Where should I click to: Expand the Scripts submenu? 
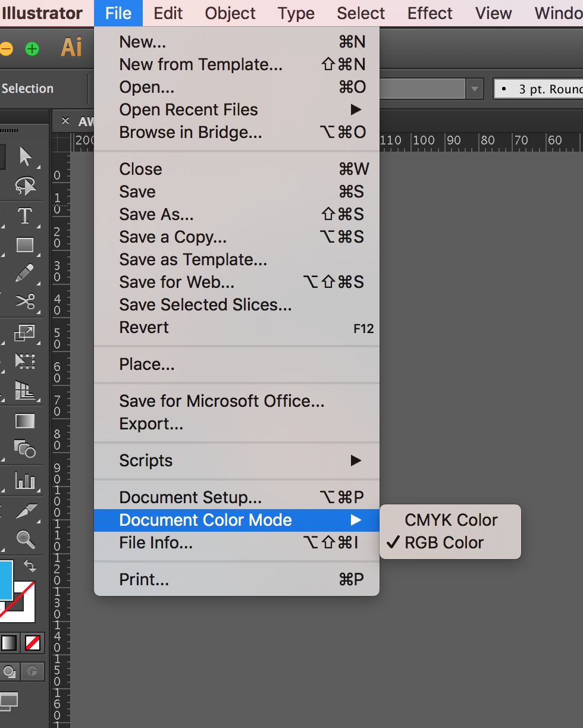click(x=237, y=460)
